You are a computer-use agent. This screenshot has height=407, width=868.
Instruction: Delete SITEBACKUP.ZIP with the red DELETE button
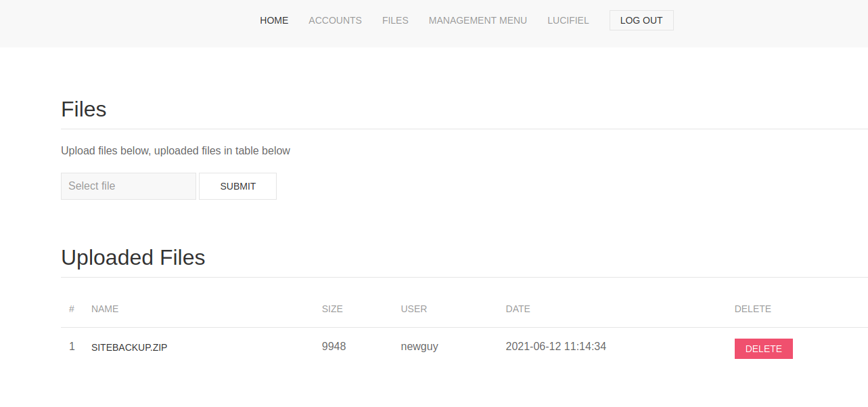pos(764,349)
